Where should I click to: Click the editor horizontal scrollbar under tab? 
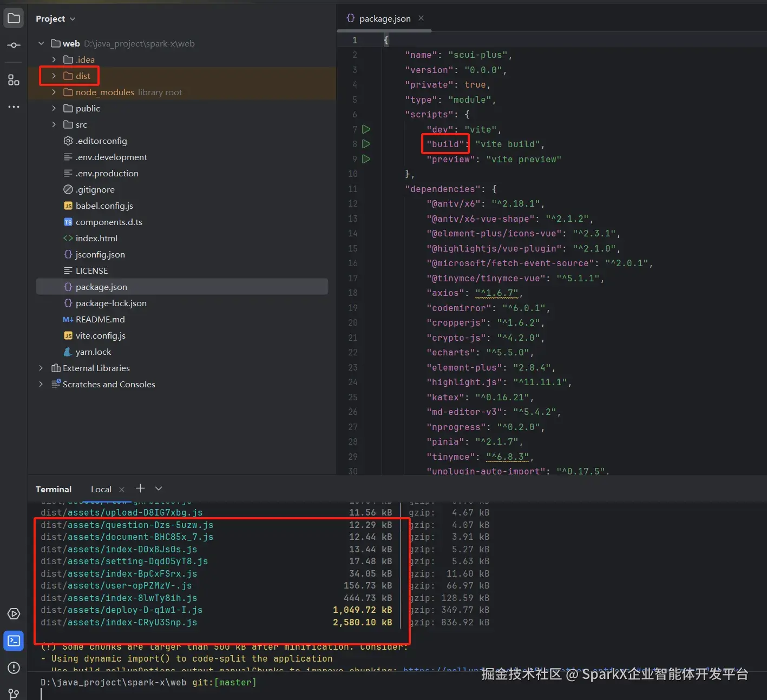pyautogui.click(x=385, y=31)
